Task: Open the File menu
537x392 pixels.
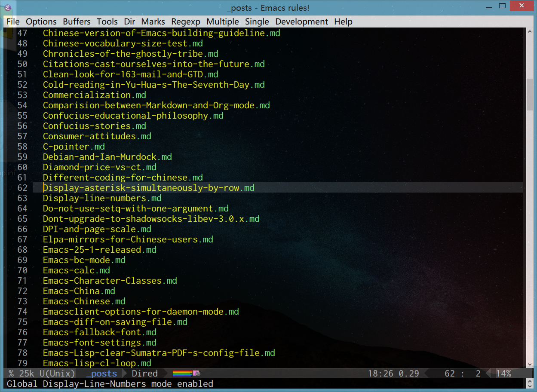Action: [x=13, y=21]
